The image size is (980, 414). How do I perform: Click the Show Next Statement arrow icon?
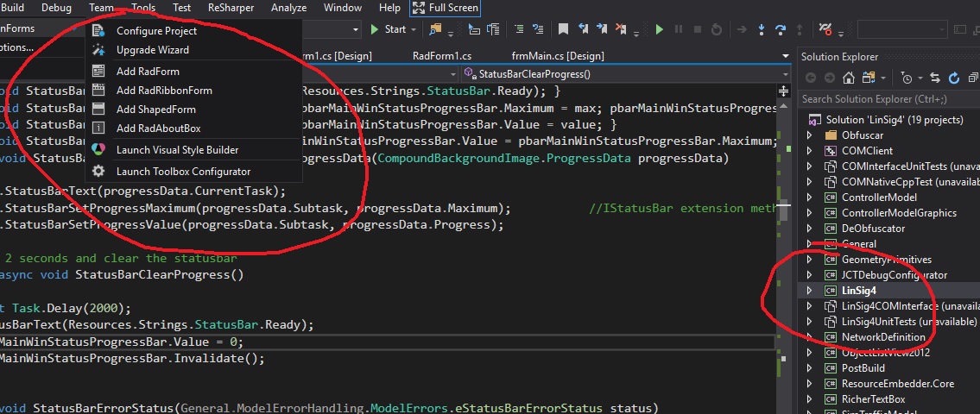tap(742, 29)
